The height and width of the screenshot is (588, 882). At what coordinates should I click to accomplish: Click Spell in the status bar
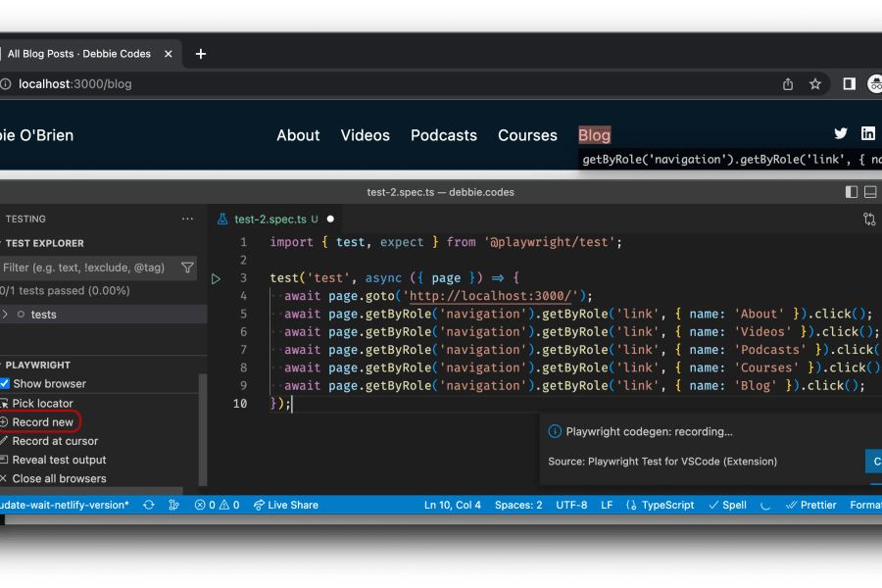(x=727, y=505)
